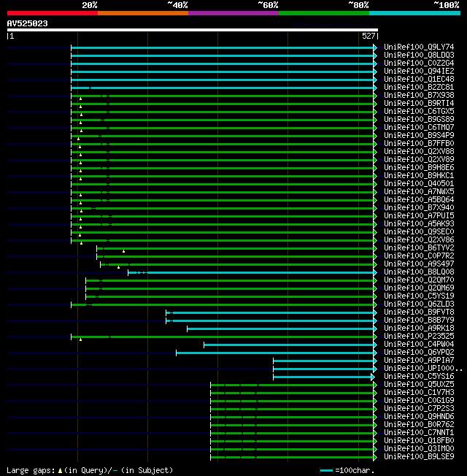
Task: Click the UniRef100_Q3IMQ0 label
Action: pos(419,449)
